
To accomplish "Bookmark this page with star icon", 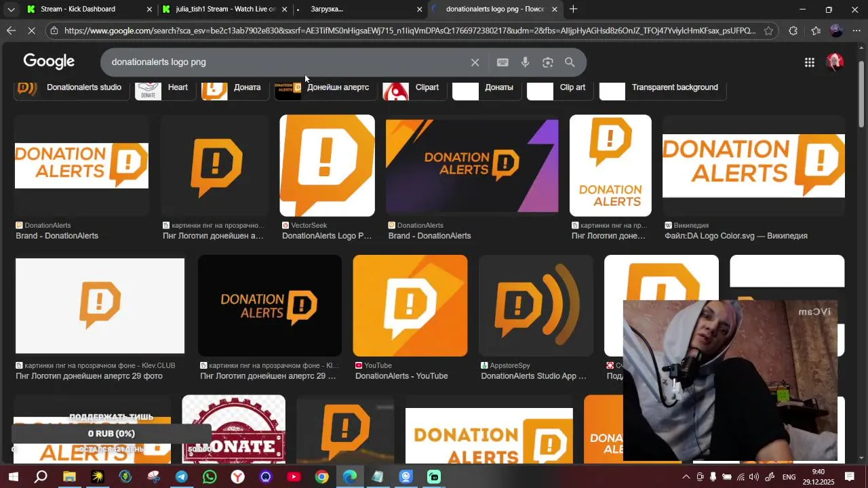I will 768,30.
